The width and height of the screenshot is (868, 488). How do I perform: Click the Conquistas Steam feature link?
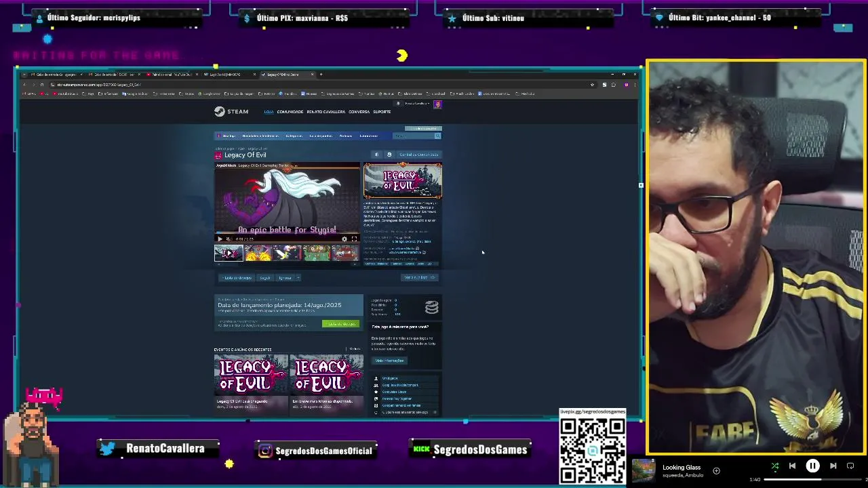click(395, 392)
